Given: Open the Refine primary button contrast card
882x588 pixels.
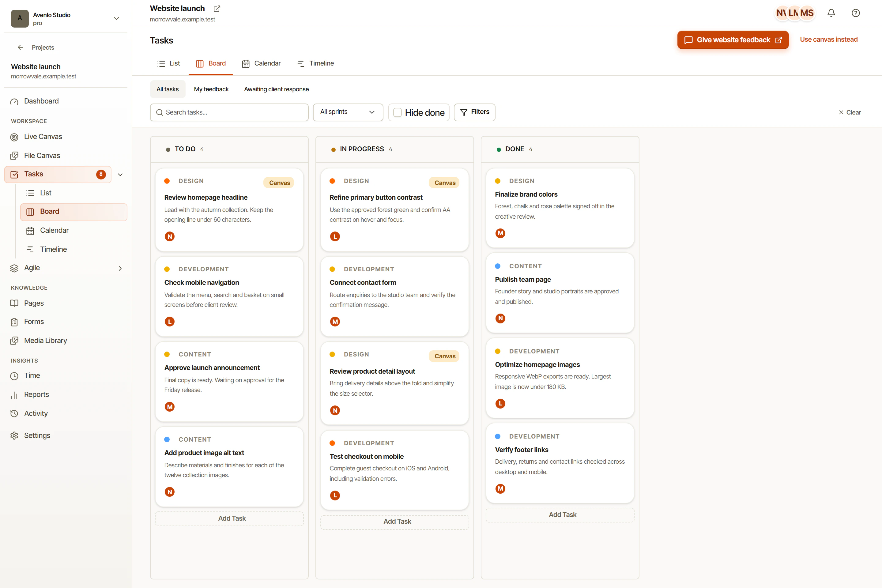Looking at the screenshot, I should [x=394, y=209].
